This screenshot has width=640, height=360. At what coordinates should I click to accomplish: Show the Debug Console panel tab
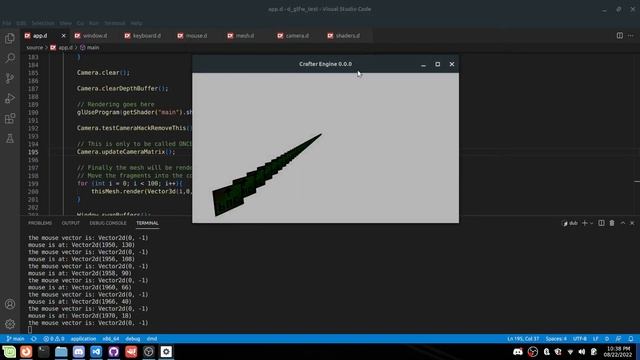click(108, 223)
